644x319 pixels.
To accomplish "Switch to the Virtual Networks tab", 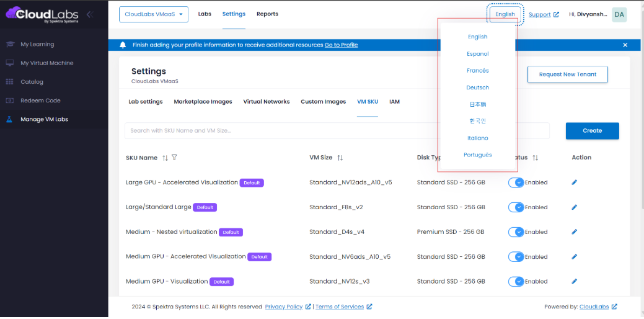I will [x=267, y=102].
